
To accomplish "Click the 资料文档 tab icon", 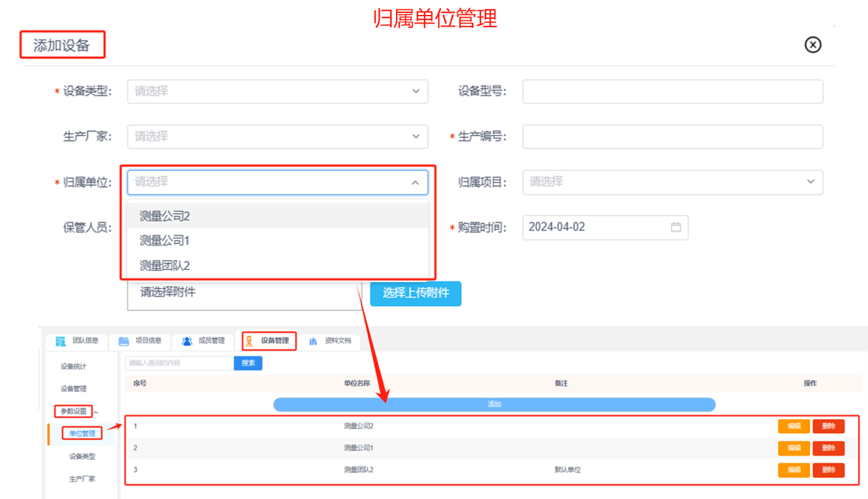I will click(x=313, y=341).
